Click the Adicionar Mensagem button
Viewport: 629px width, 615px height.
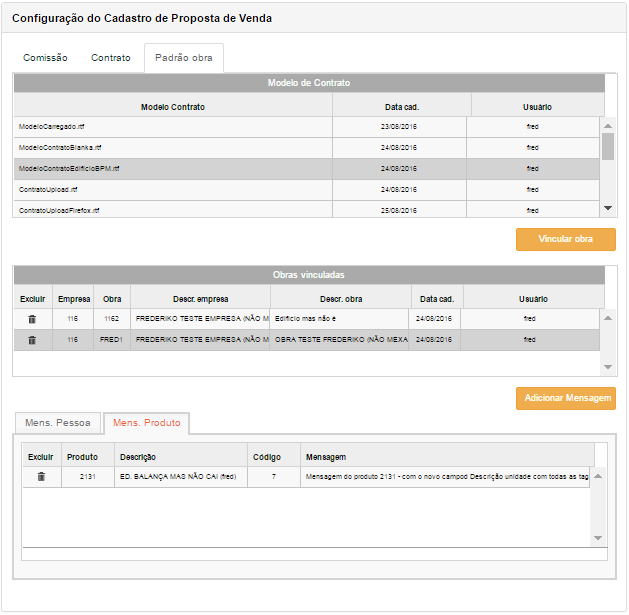pos(565,398)
